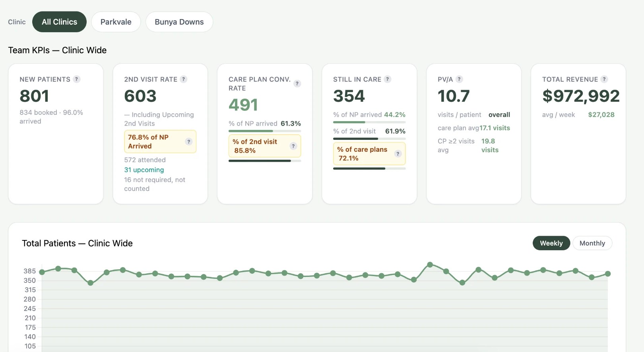Image resolution: width=644 pixels, height=352 pixels.
Task: Click help icon beside Still In Care
Action: tap(388, 79)
